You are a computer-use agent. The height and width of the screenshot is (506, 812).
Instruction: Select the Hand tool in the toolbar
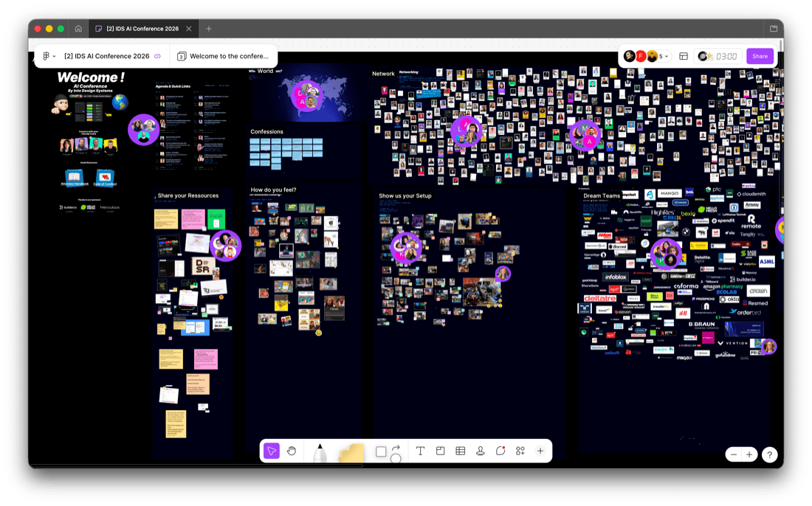click(x=292, y=451)
